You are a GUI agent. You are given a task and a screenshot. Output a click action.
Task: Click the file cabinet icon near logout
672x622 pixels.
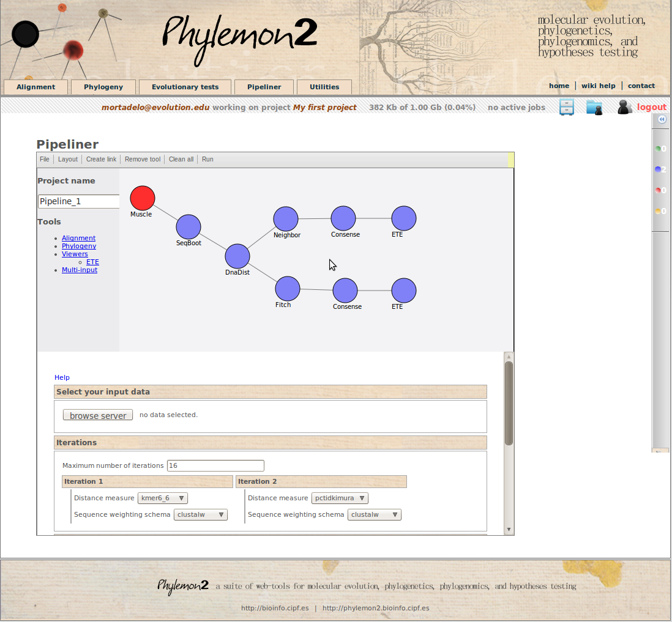pyautogui.click(x=567, y=107)
